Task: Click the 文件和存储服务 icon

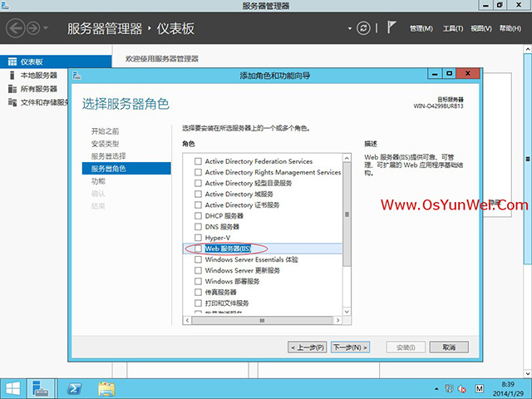Action: pyautogui.click(x=12, y=102)
